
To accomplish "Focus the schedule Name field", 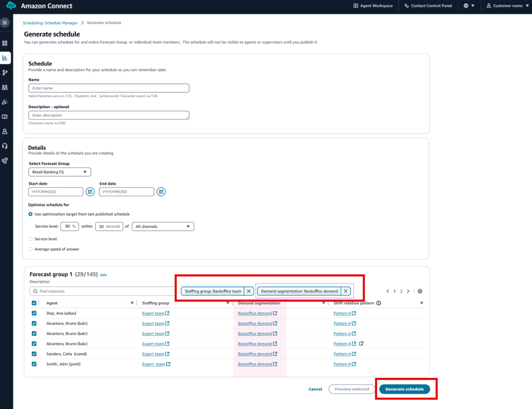I will 109,88.
